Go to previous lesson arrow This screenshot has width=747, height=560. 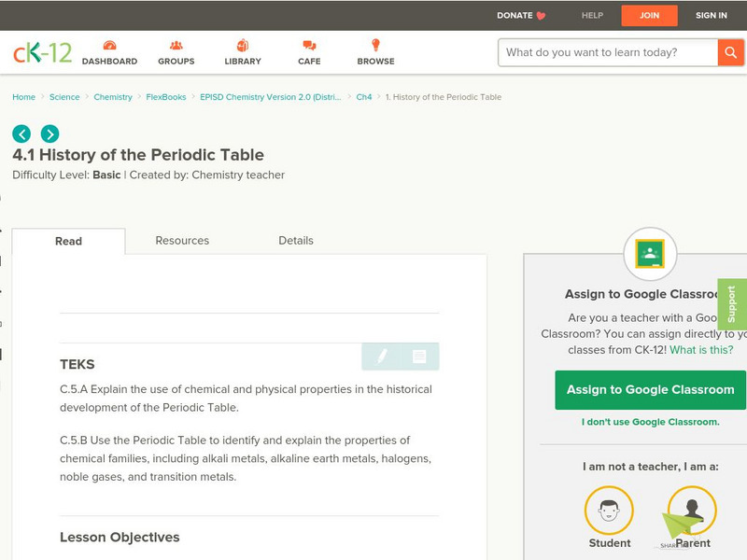click(x=21, y=133)
